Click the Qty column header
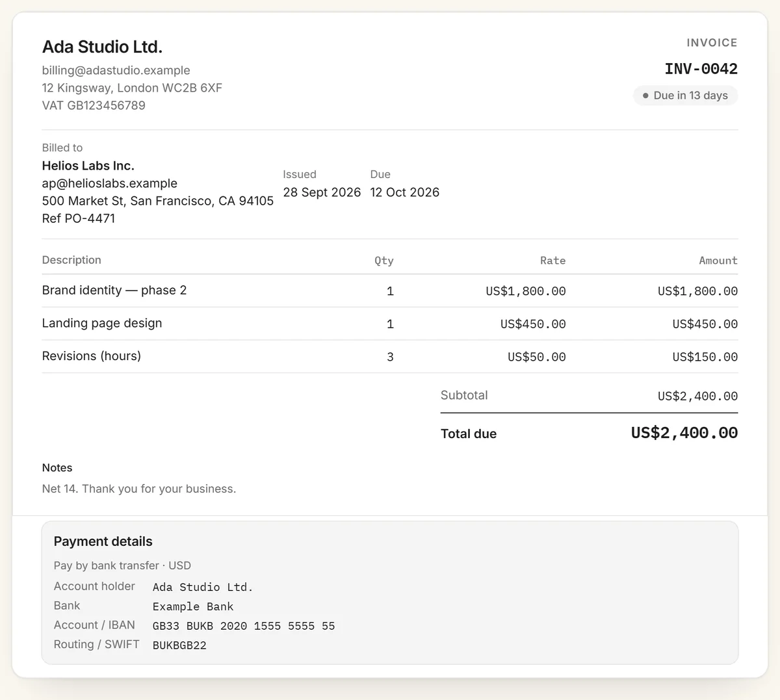Screen dimensions: 780x700 383,261
